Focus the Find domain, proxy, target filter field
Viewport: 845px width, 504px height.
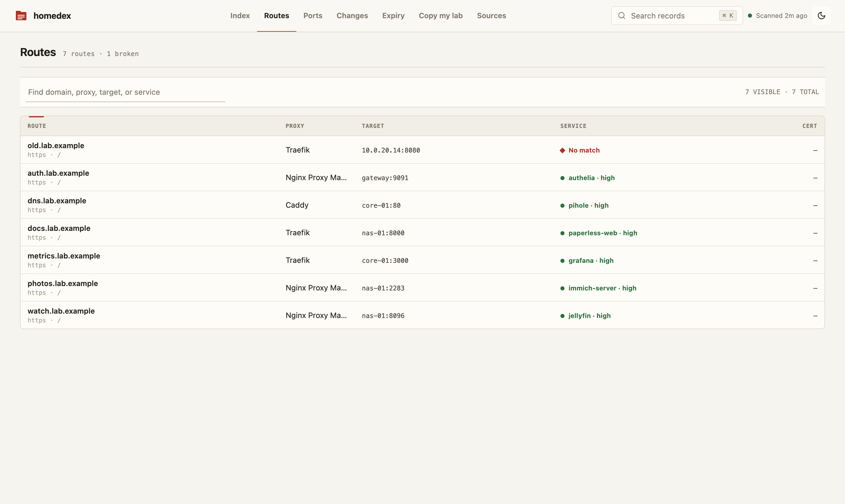pyautogui.click(x=125, y=92)
